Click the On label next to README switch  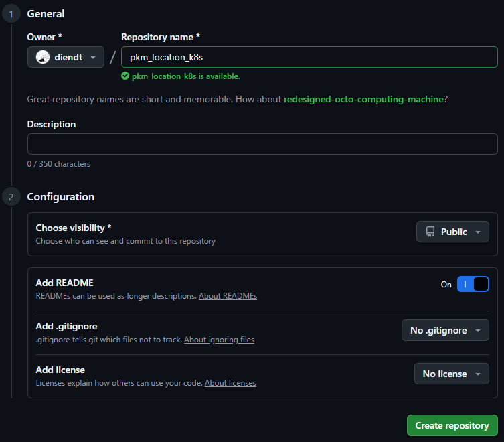tap(446, 285)
